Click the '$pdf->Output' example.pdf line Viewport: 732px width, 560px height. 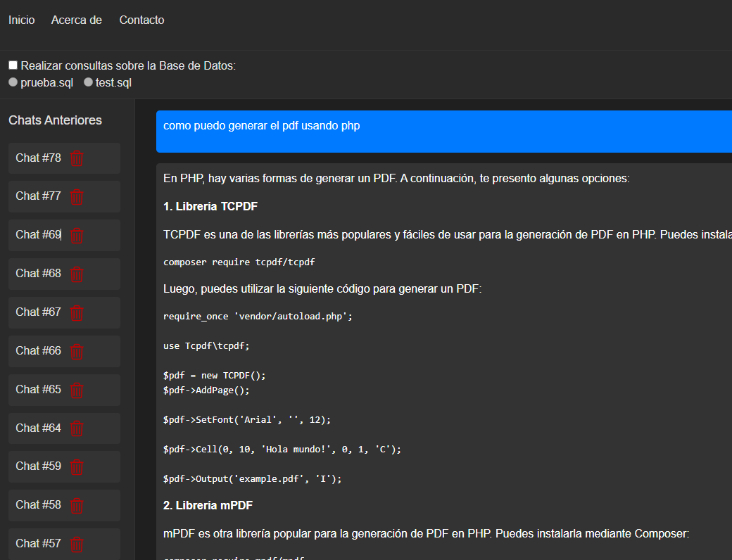click(x=253, y=479)
